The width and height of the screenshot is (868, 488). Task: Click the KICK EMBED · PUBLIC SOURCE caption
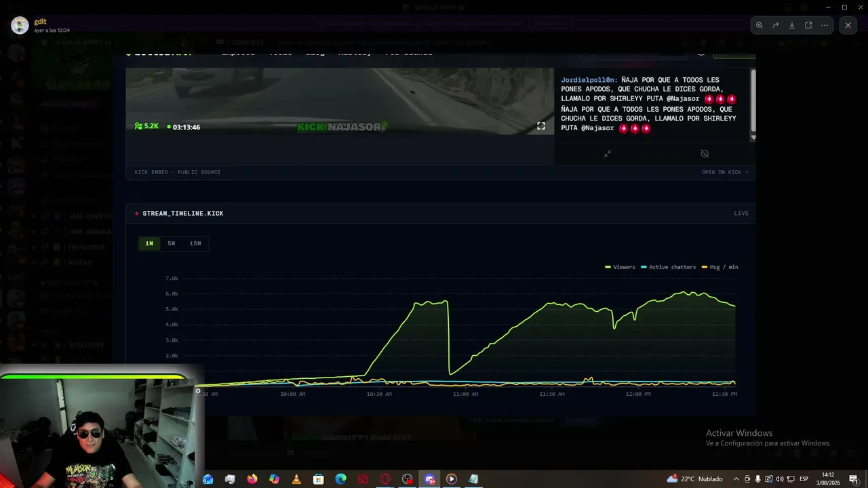pyautogui.click(x=178, y=172)
